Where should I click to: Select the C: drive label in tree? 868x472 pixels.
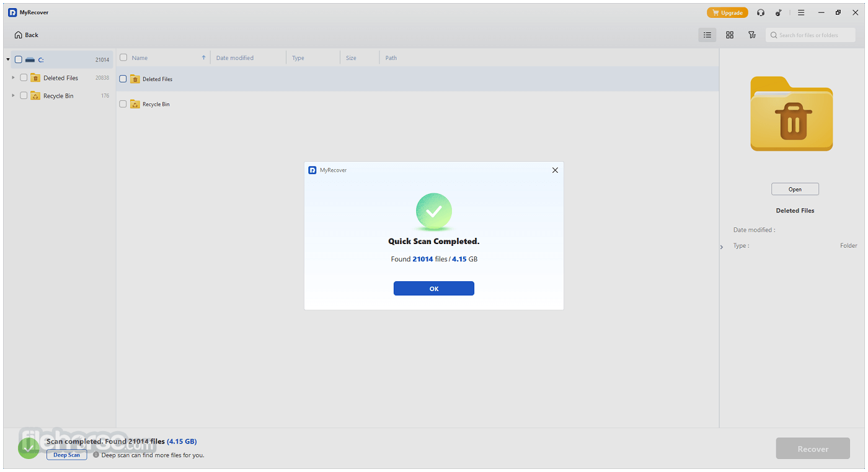[41, 60]
